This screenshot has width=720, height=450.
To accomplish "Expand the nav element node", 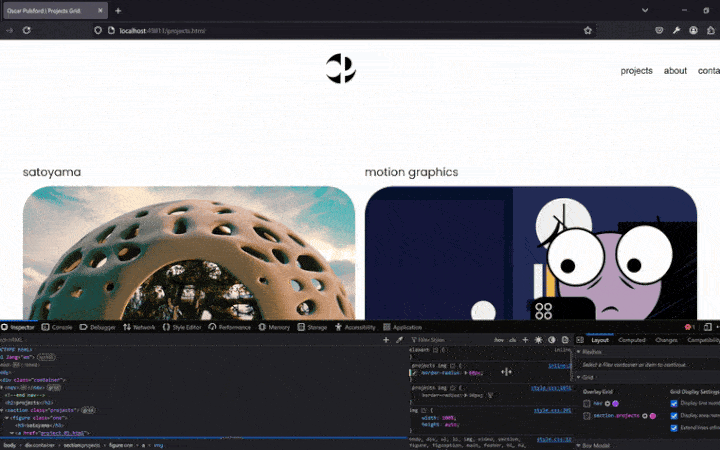I will (x=2, y=388).
